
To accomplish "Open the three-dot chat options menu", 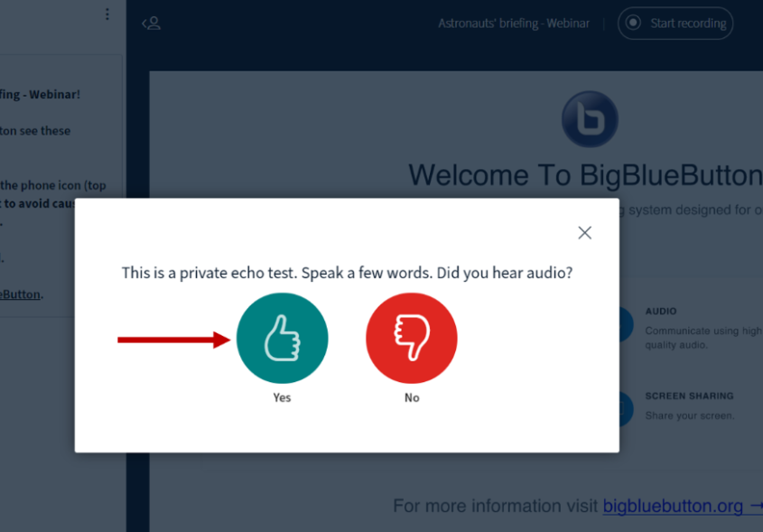I will pyautogui.click(x=107, y=14).
